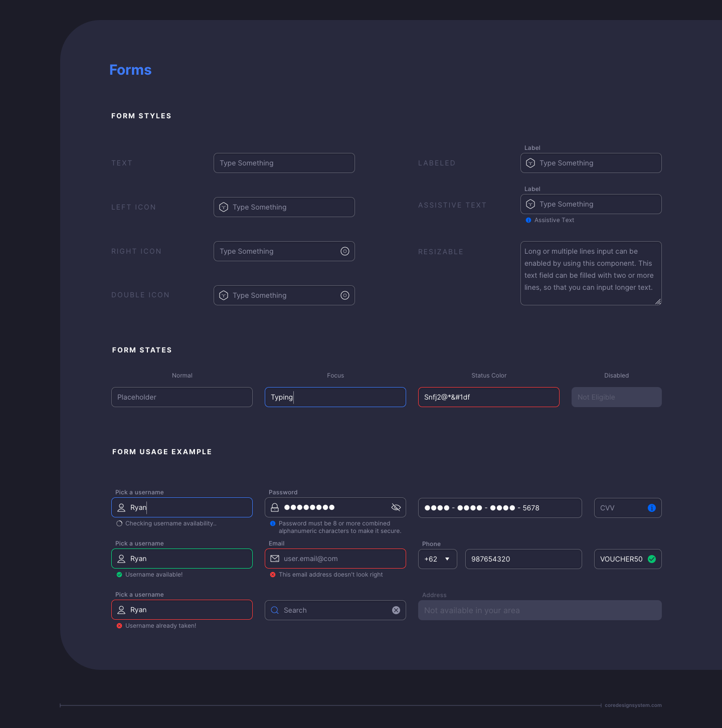The image size is (722, 728).
Task: Click the blue info icon beside Assistive Text
Action: point(528,220)
